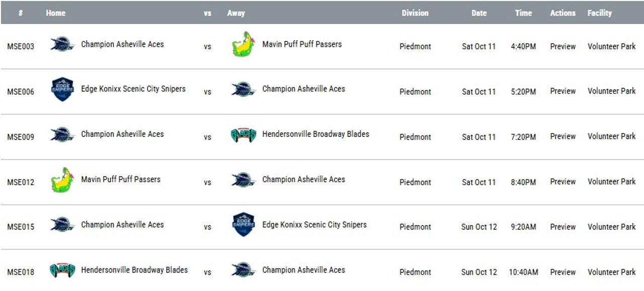Click Mavin Puff Puff Passers dragon logo in MSE003
This screenshot has width=644, height=291.
(x=244, y=45)
